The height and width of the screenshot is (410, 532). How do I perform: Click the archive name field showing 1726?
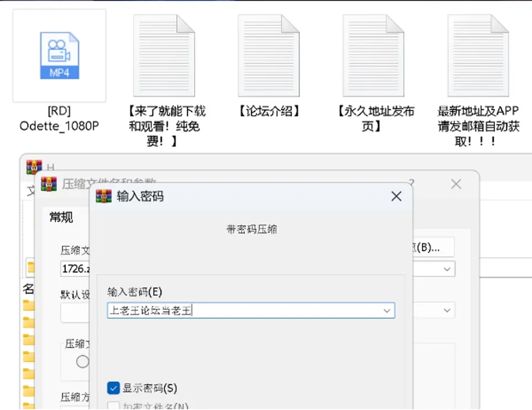click(75, 269)
